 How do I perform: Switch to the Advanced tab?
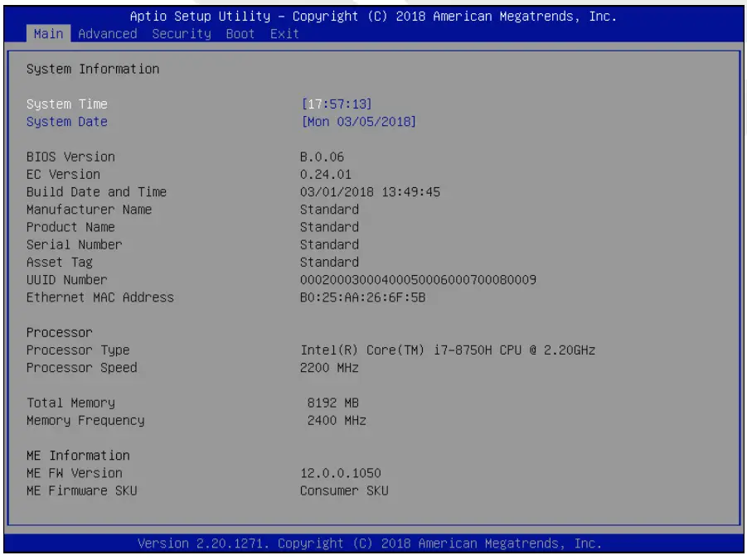pos(107,34)
